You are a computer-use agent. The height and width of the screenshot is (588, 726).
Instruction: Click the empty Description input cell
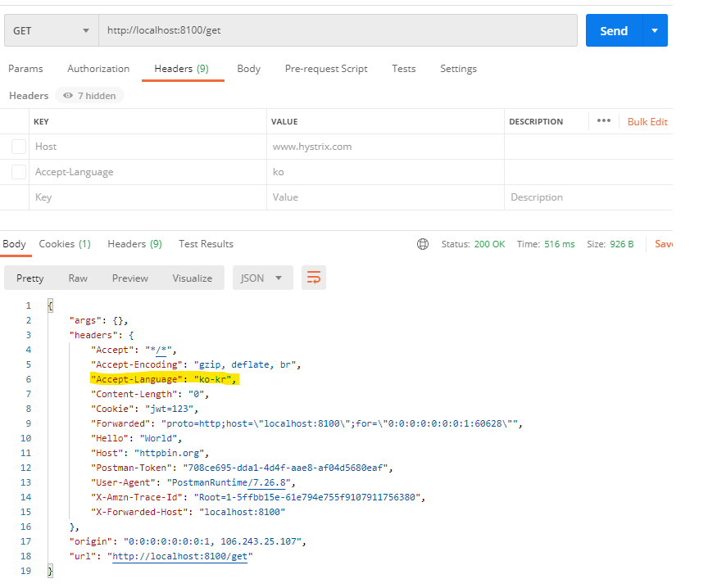[x=588, y=197]
